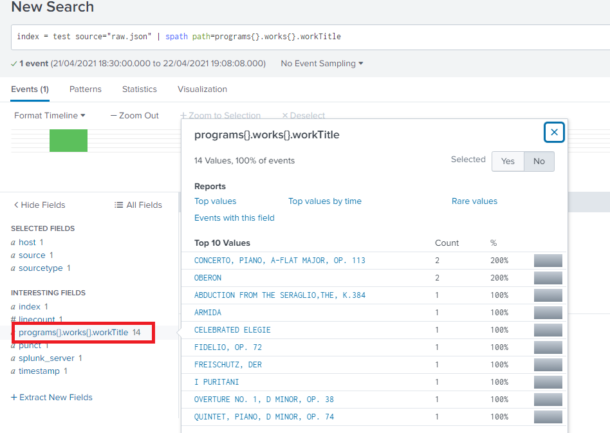The image size is (610, 433).
Task: Open Top values by time report
Action: point(325,201)
